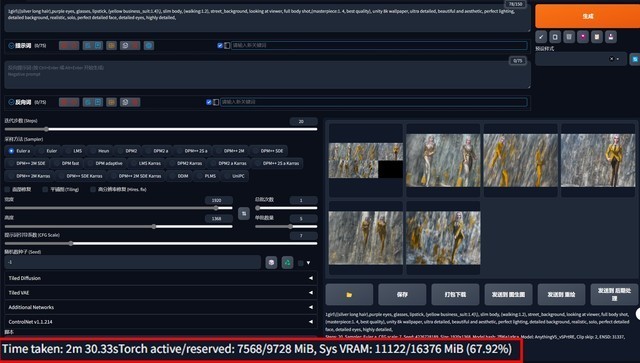Select the DPM++ 2M sampler

pos(230,151)
